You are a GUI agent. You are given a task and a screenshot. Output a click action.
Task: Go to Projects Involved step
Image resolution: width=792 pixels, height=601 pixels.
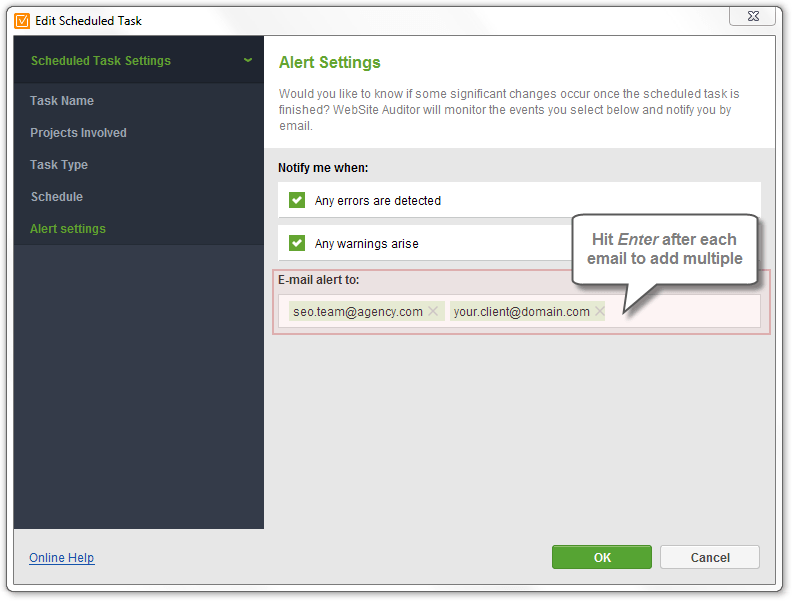click(78, 133)
